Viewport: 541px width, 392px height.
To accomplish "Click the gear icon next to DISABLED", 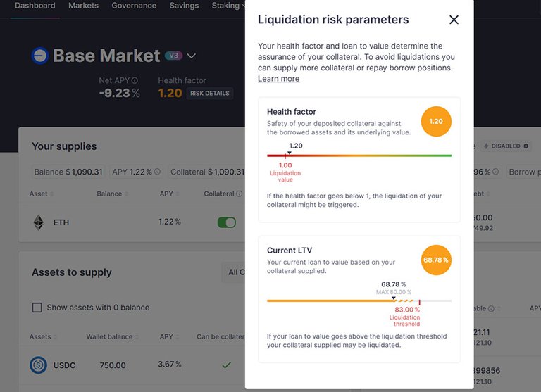I will (x=526, y=146).
